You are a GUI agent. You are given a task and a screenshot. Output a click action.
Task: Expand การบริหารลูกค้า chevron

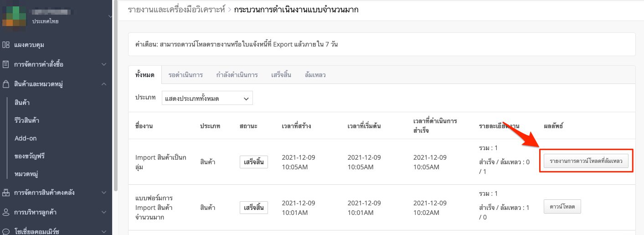(104, 212)
